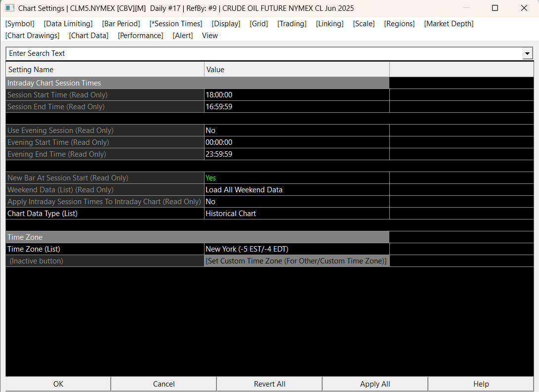The width and height of the screenshot is (539, 392).
Task: Close the Chart Settings window
Action: point(524,8)
